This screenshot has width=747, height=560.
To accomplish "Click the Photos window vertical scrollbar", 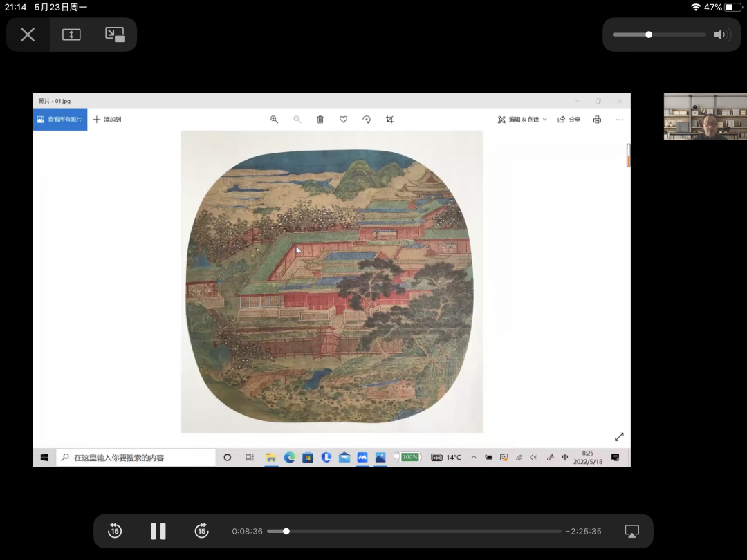I will point(628,156).
